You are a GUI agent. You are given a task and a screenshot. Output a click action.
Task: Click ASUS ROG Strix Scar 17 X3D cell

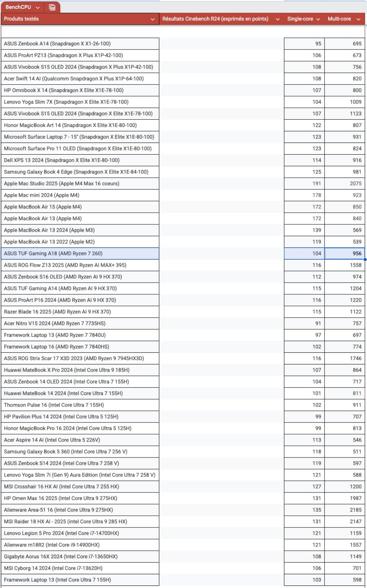pos(80,359)
